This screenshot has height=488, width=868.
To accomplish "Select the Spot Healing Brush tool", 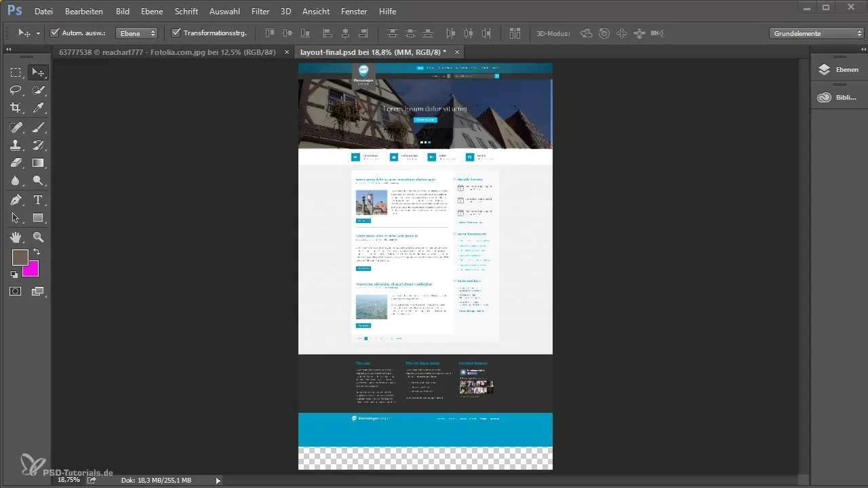I will [16, 127].
